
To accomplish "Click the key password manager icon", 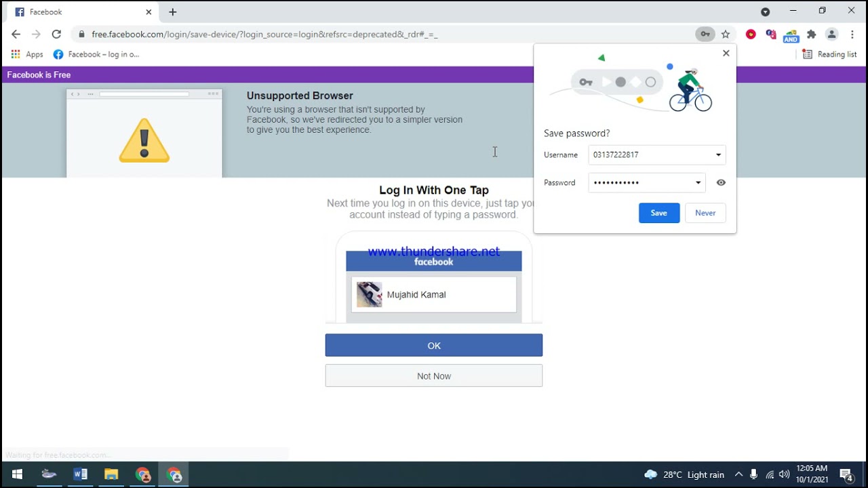I will click(x=705, y=35).
